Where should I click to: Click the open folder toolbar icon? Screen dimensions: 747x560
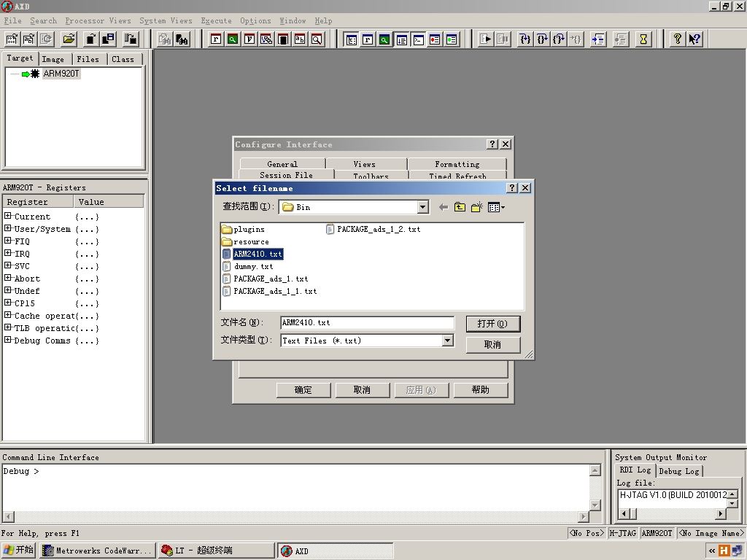coord(69,39)
